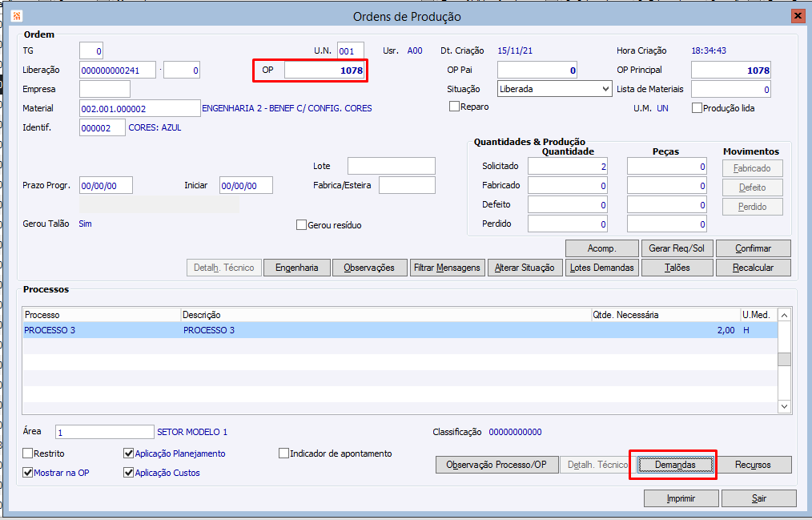Screen dimensions: 812x520
Task: Uncheck the Aplicação Planejamento checkbox
Action: pyautogui.click(x=128, y=453)
